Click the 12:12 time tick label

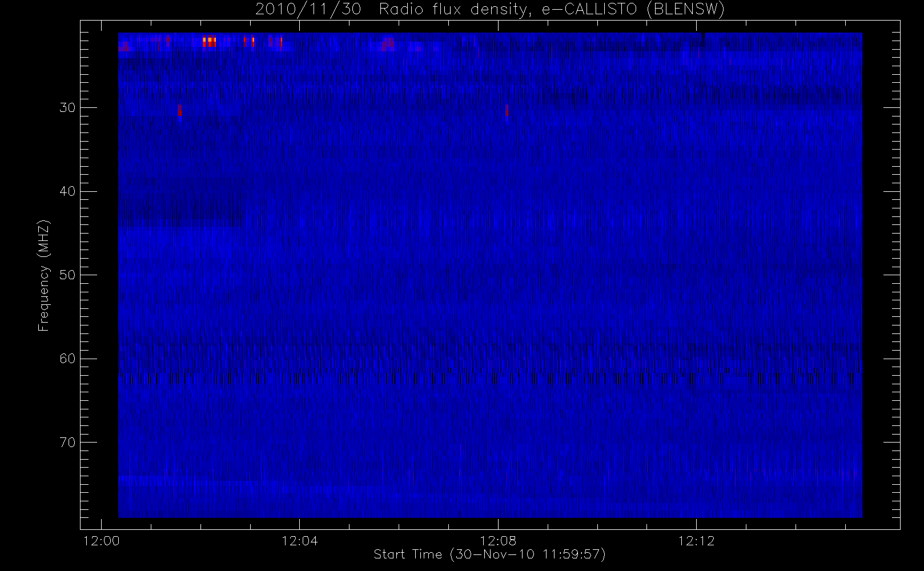[x=696, y=541]
